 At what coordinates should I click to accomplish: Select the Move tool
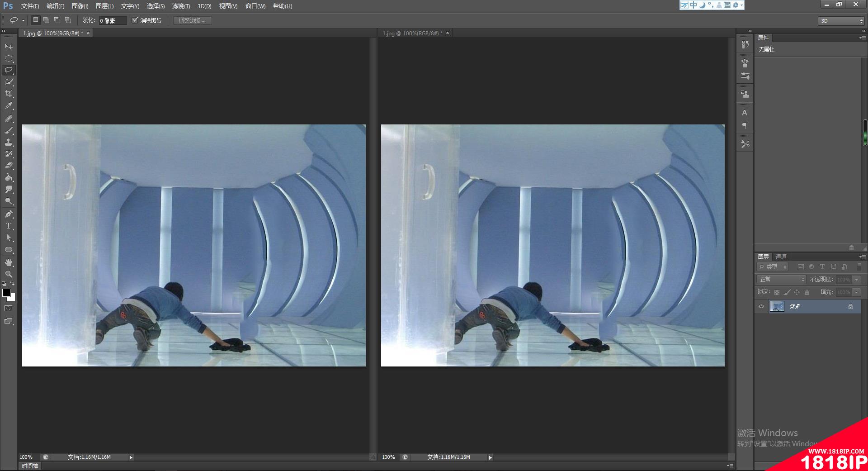coord(9,46)
